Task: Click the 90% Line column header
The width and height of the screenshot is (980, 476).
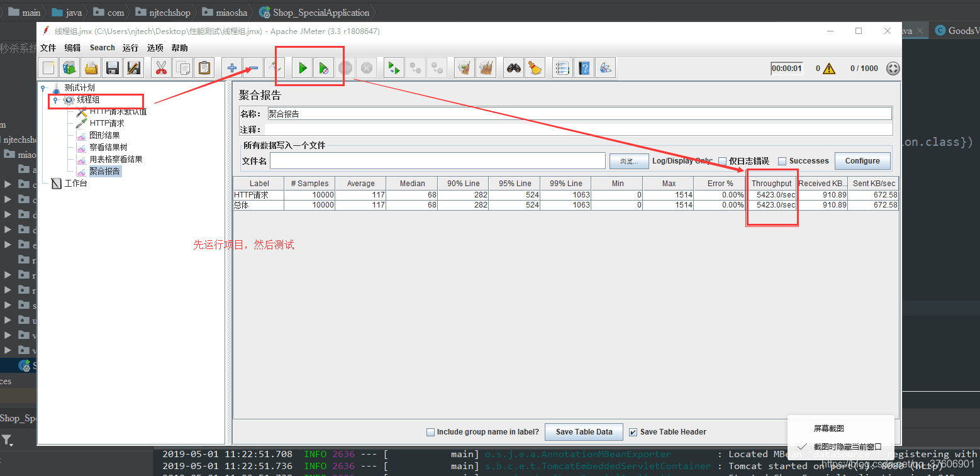Action: pyautogui.click(x=463, y=184)
